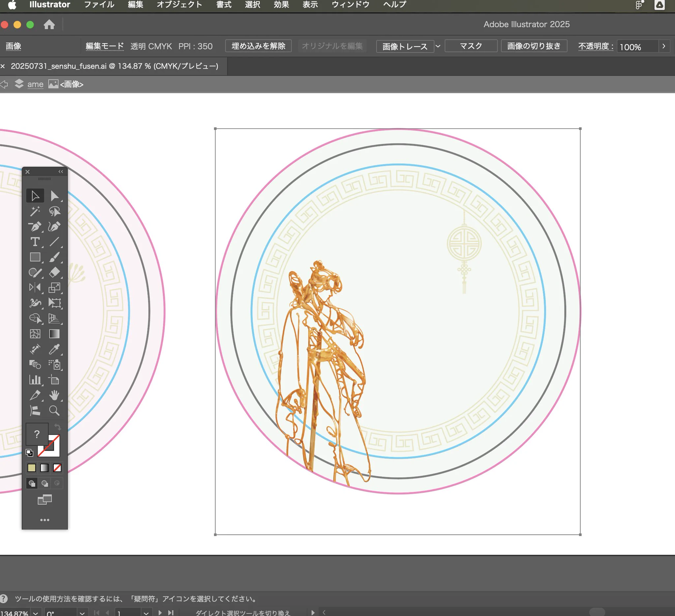Select the Eyedropper tool
This screenshot has width=675, height=616.
pos(54,349)
